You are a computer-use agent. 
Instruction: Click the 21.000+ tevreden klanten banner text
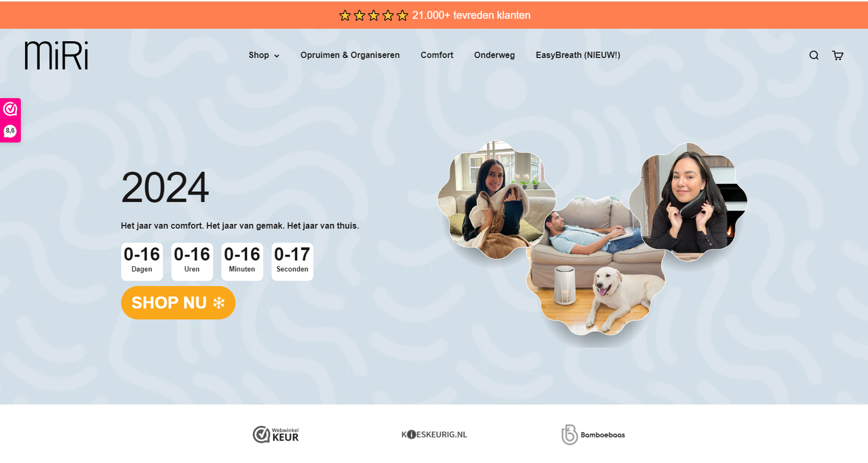pyautogui.click(x=471, y=15)
